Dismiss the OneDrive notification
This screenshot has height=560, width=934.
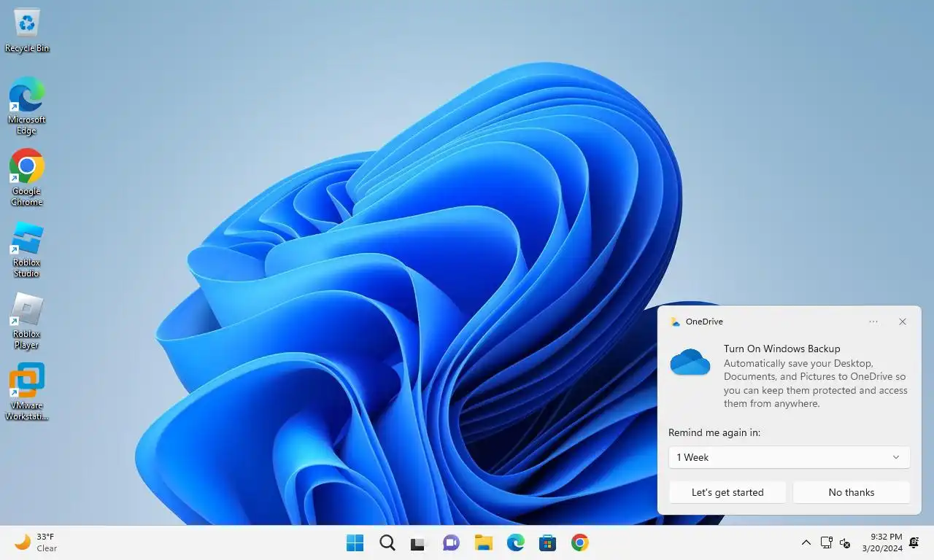coord(903,322)
